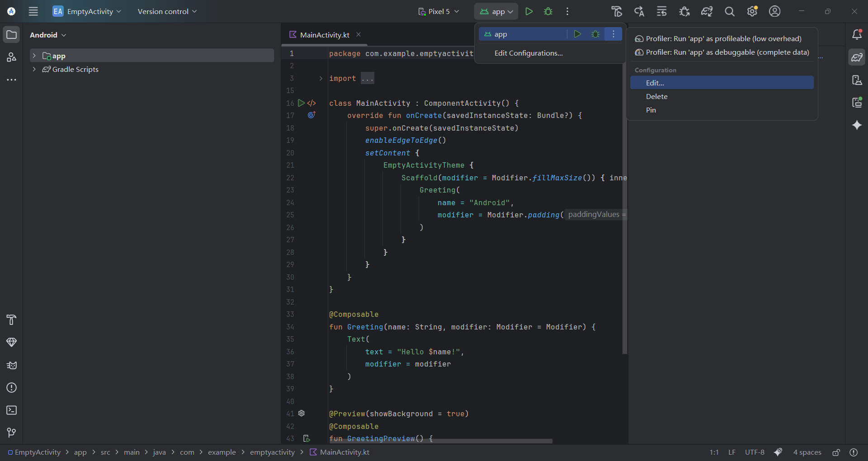Screen dimensions: 868x461
Task: Open the Problems tool window
Action: 11,388
